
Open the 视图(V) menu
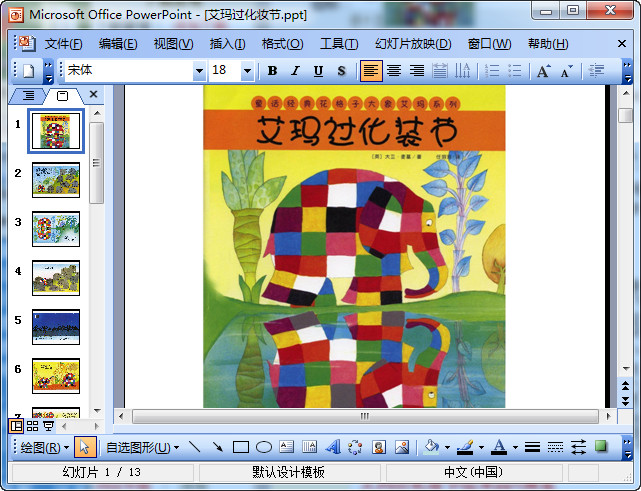[173, 43]
